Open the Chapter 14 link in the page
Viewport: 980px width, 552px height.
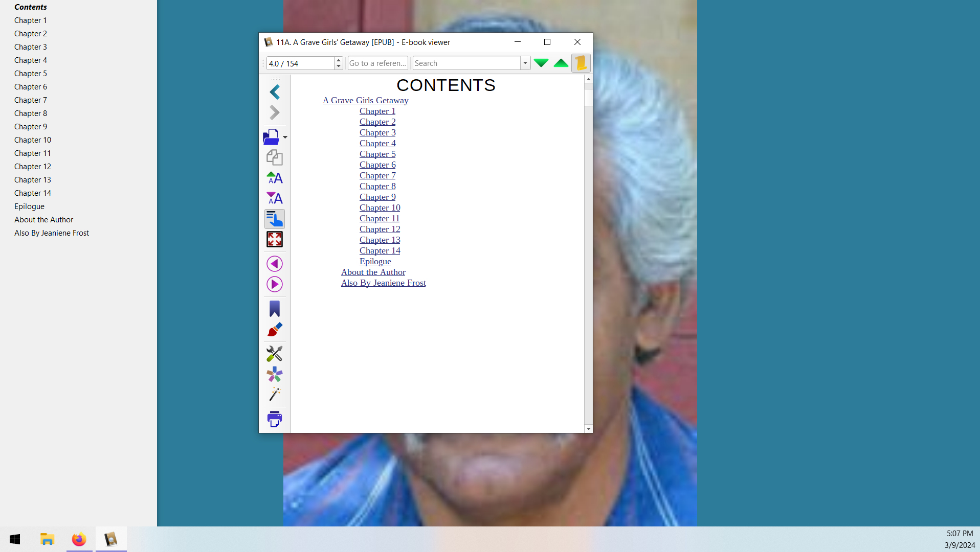click(x=380, y=251)
